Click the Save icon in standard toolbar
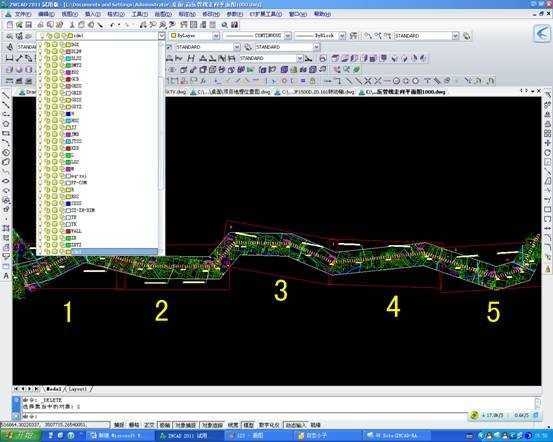 (29, 25)
